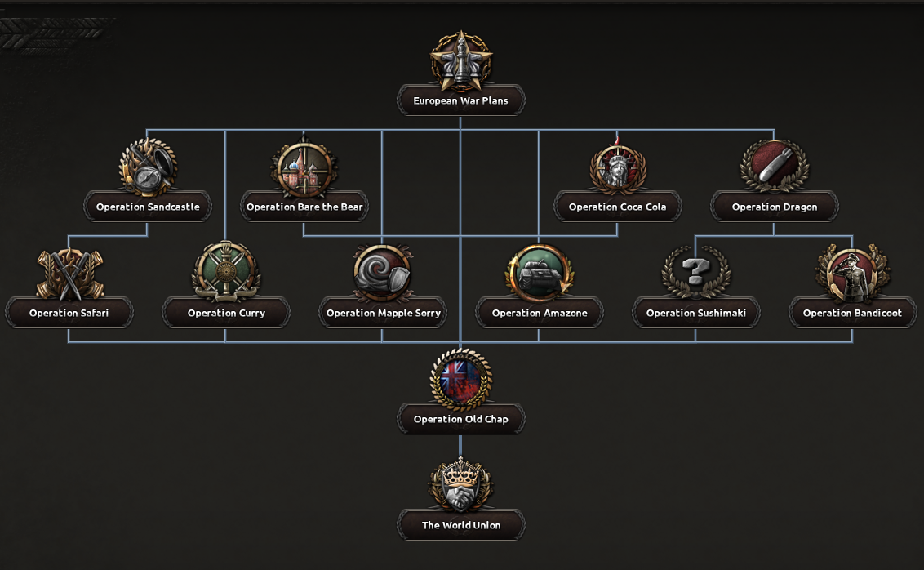Screen dimensions: 924x570
Task: Click The World Union focus label
Action: pyautogui.click(x=461, y=525)
